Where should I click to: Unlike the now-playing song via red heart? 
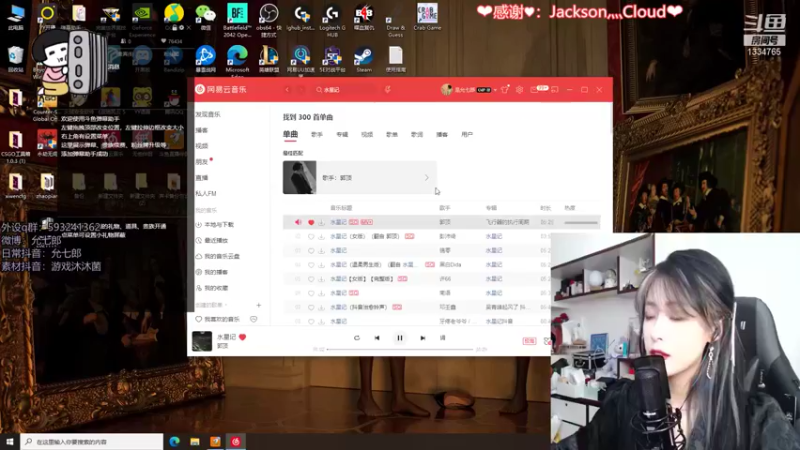(x=242, y=337)
